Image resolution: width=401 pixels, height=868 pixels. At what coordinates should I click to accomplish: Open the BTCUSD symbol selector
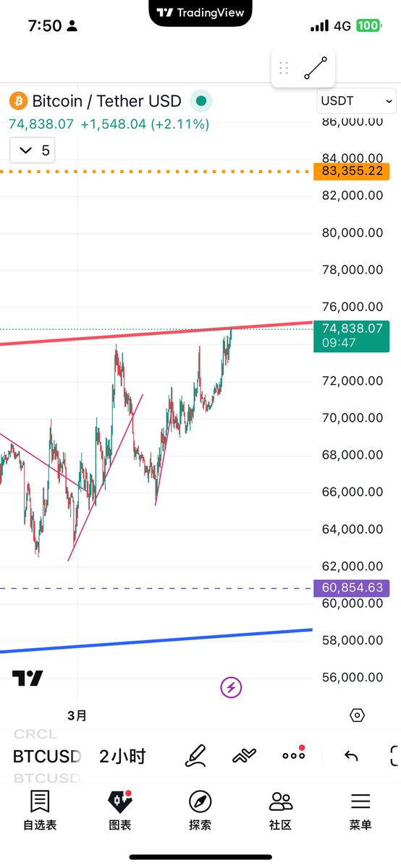click(47, 757)
